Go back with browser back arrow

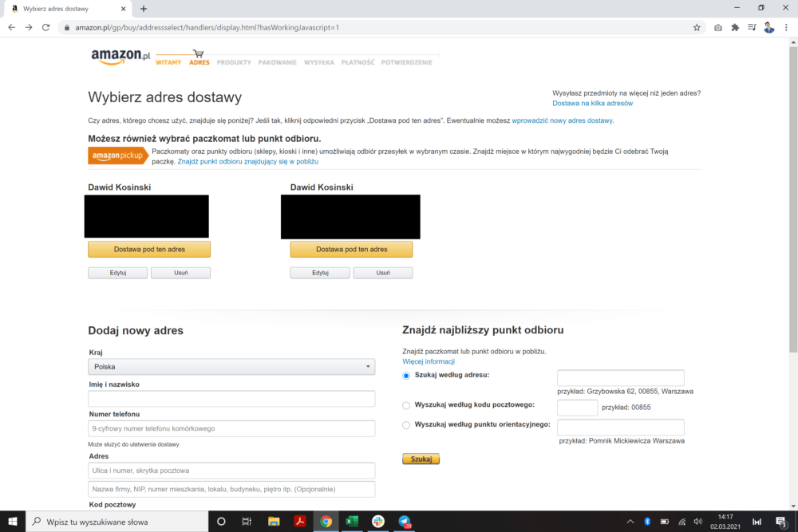pos(11,27)
